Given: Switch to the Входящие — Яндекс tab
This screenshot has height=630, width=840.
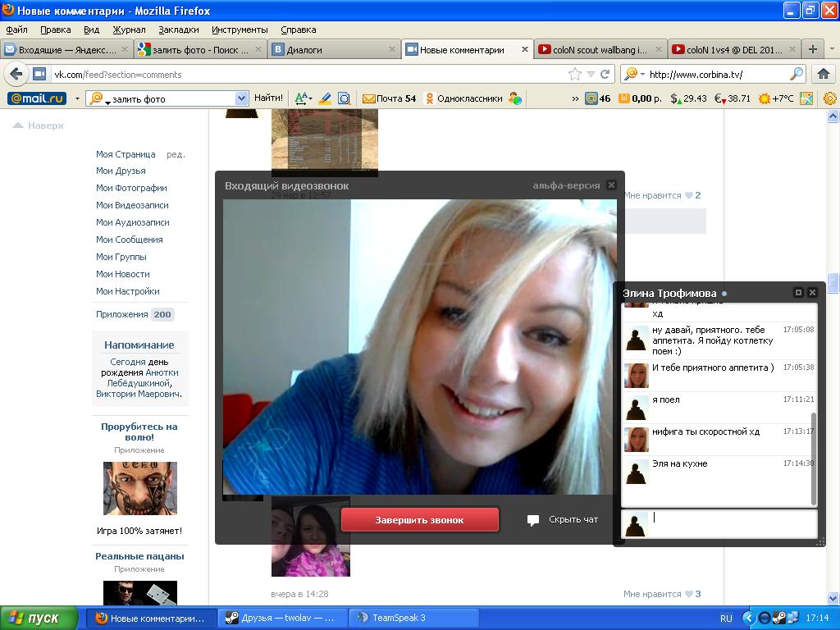Looking at the screenshot, I should [x=67, y=50].
